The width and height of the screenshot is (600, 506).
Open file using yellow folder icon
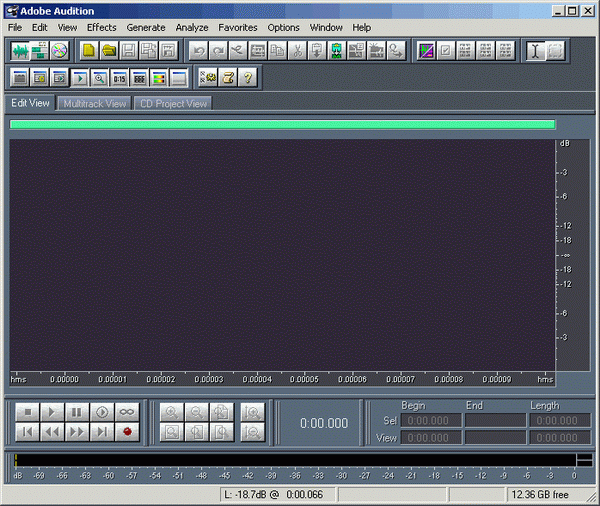(109, 51)
